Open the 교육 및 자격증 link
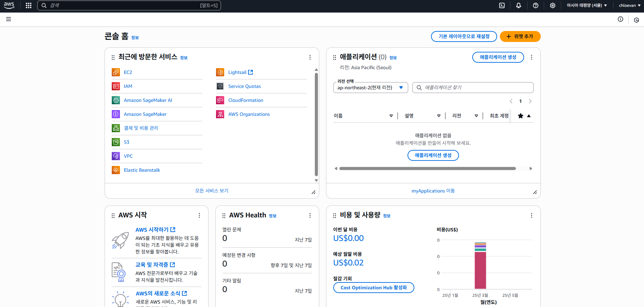This screenshot has height=307, width=644. (155, 265)
